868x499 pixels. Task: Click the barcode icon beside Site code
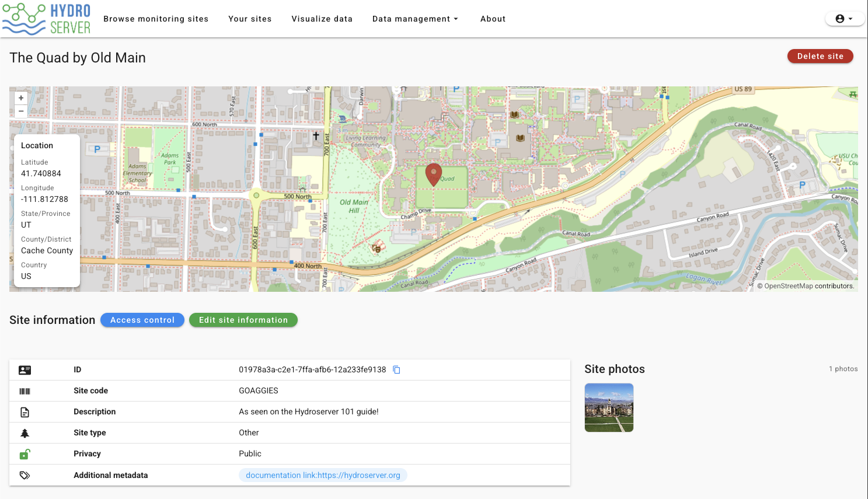(x=25, y=391)
